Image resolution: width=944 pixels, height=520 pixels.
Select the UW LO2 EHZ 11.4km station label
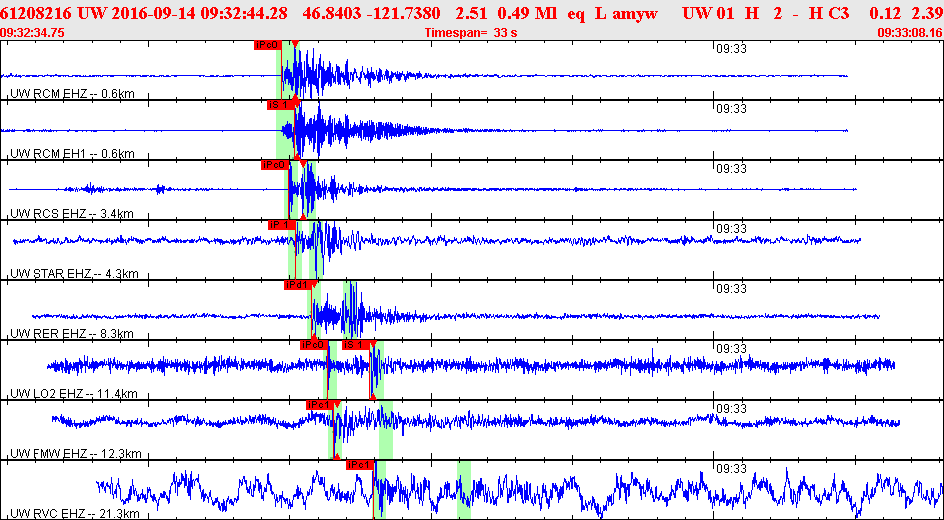tap(73, 394)
